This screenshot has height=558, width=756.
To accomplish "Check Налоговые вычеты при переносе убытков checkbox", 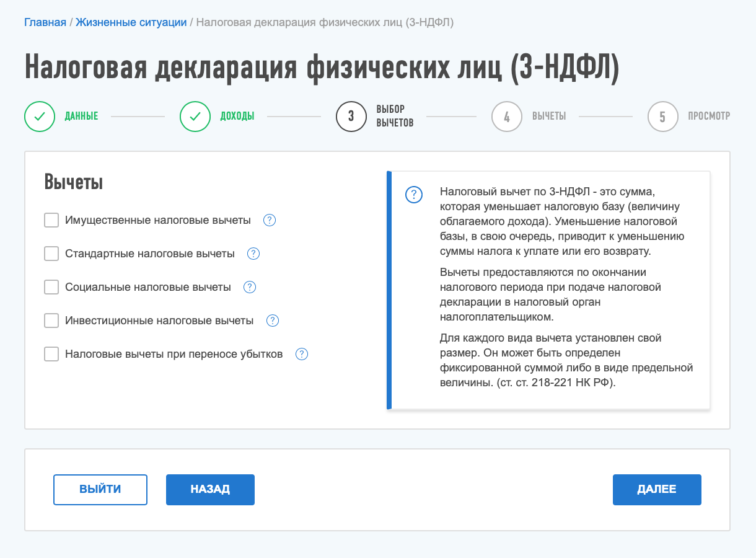I will coord(51,354).
